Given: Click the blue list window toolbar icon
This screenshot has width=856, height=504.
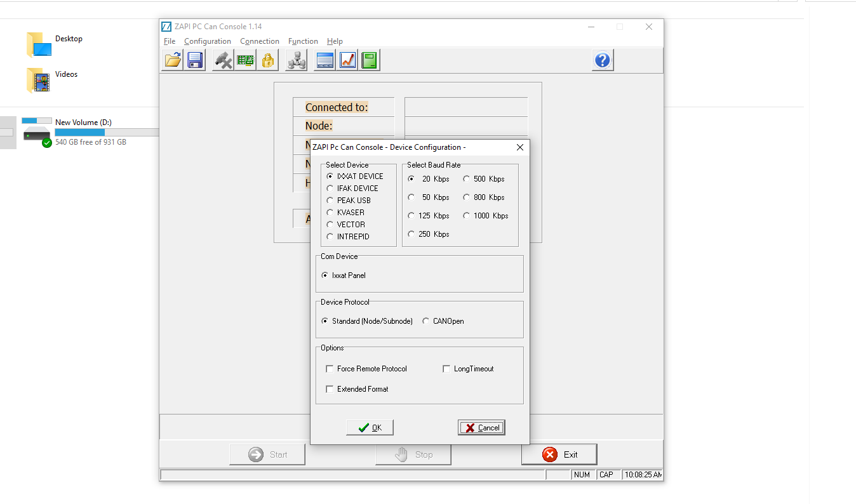Looking at the screenshot, I should pos(324,60).
